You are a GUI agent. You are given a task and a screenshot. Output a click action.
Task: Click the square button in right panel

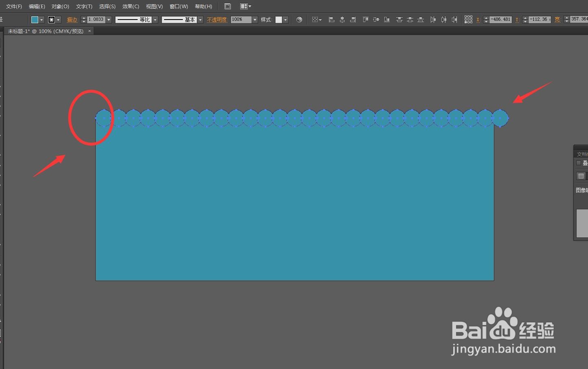[581, 176]
